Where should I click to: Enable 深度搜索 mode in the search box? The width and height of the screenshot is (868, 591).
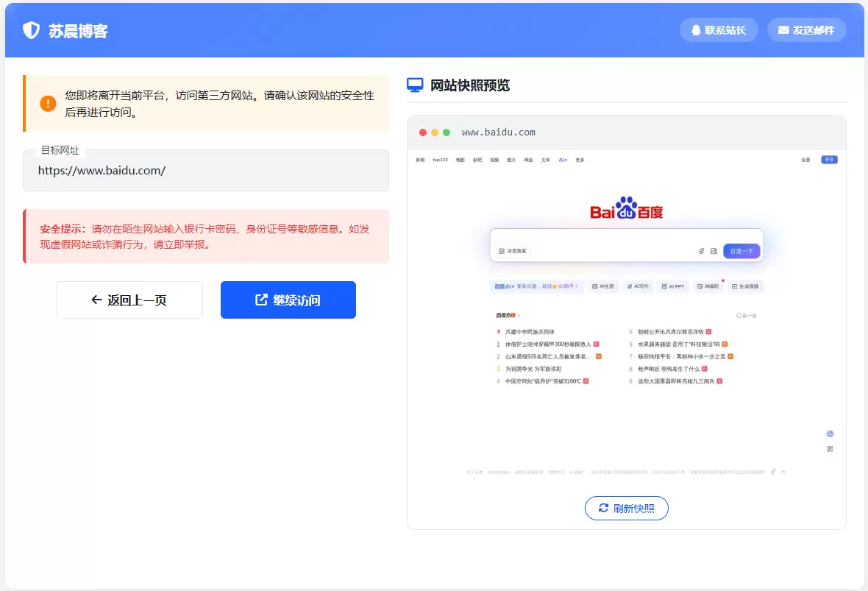tap(514, 252)
